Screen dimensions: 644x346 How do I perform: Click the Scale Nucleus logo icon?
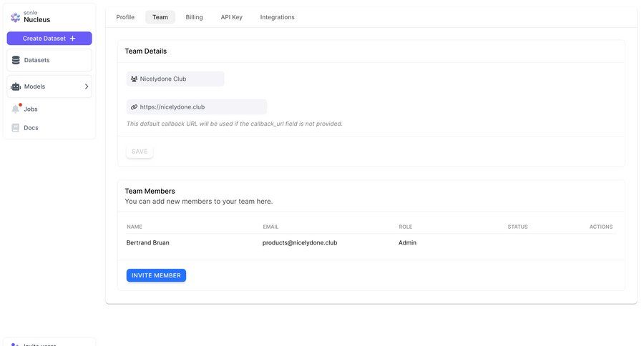[15, 17]
